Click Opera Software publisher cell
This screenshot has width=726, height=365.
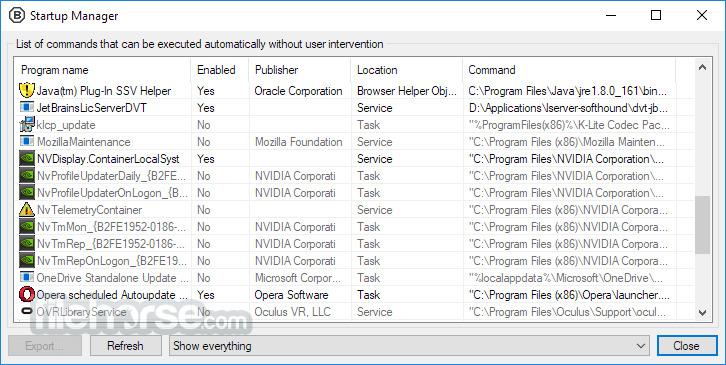pos(291,295)
